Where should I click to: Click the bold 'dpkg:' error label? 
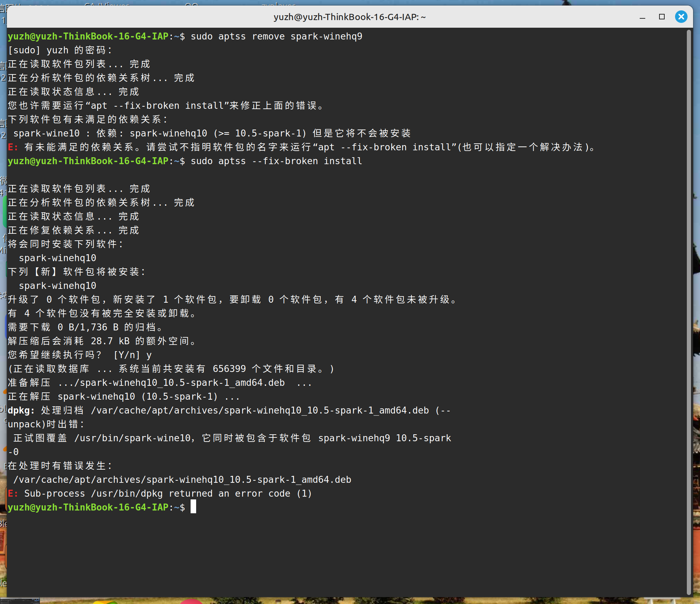(21, 410)
